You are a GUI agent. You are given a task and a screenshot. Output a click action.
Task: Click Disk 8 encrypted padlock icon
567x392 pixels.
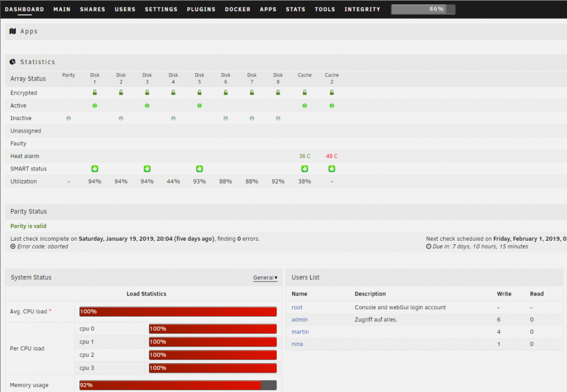278,92
